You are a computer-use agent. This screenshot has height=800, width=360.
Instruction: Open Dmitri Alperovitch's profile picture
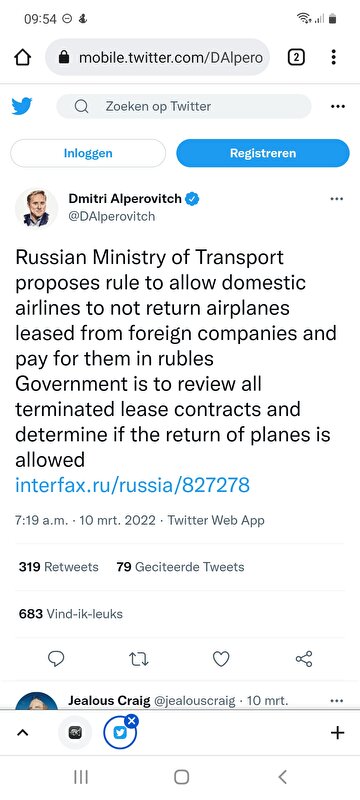point(36,207)
